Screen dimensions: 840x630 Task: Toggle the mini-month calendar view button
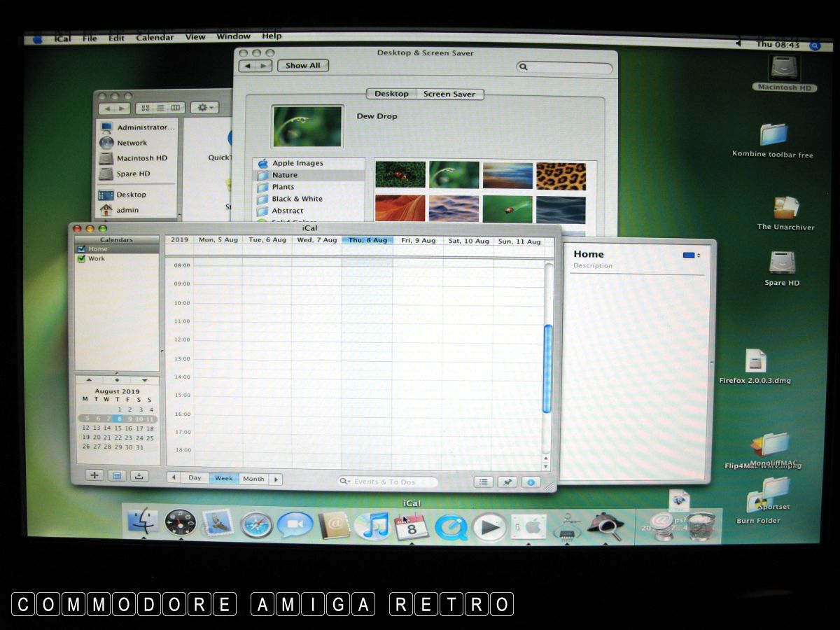[117, 476]
